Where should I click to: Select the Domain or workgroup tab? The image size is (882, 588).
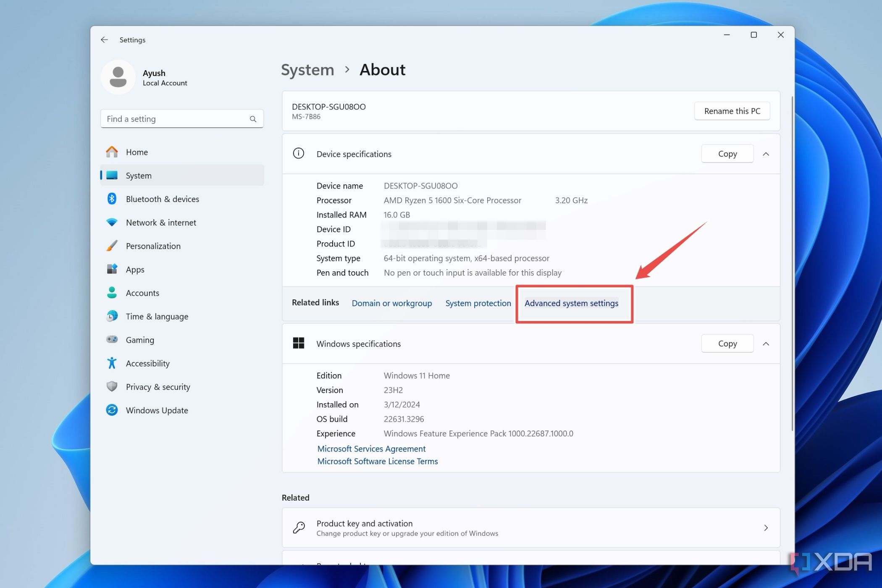[392, 302]
